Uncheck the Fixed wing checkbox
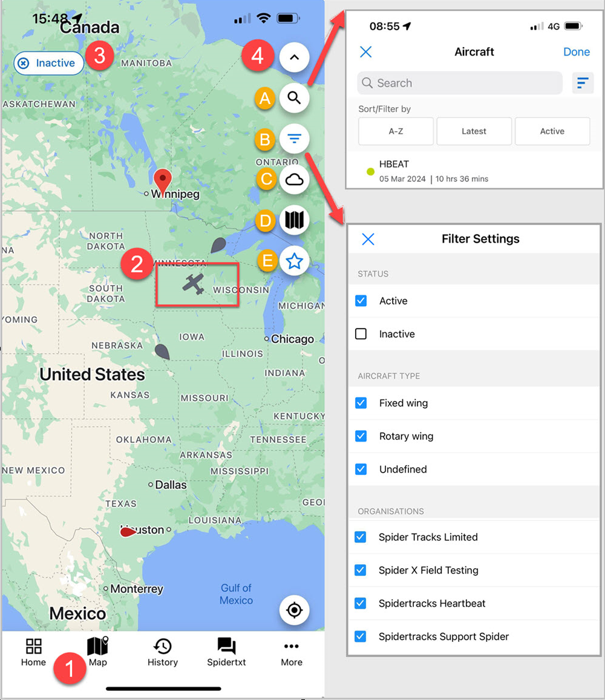The width and height of the screenshot is (605, 700). click(361, 403)
